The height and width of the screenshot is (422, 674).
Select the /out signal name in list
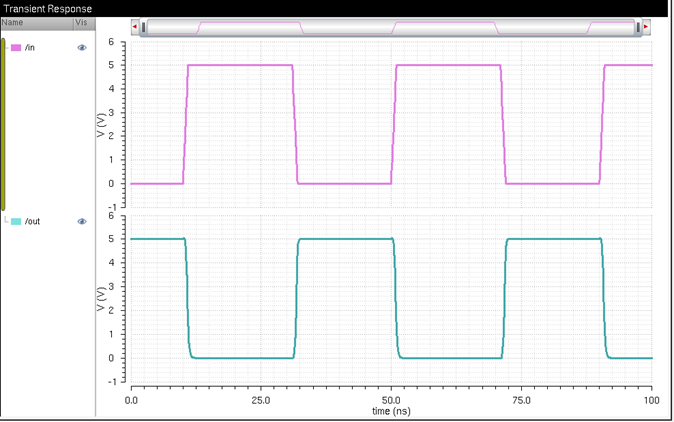[x=32, y=221]
